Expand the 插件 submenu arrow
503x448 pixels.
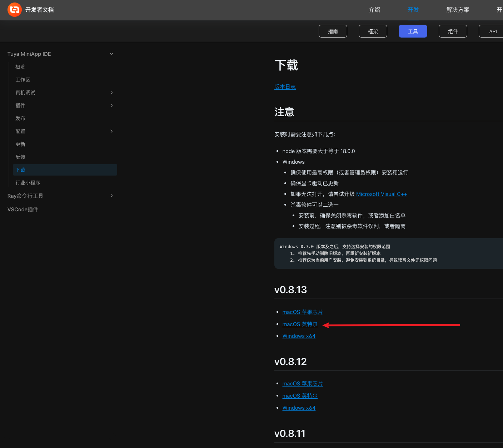coord(111,105)
